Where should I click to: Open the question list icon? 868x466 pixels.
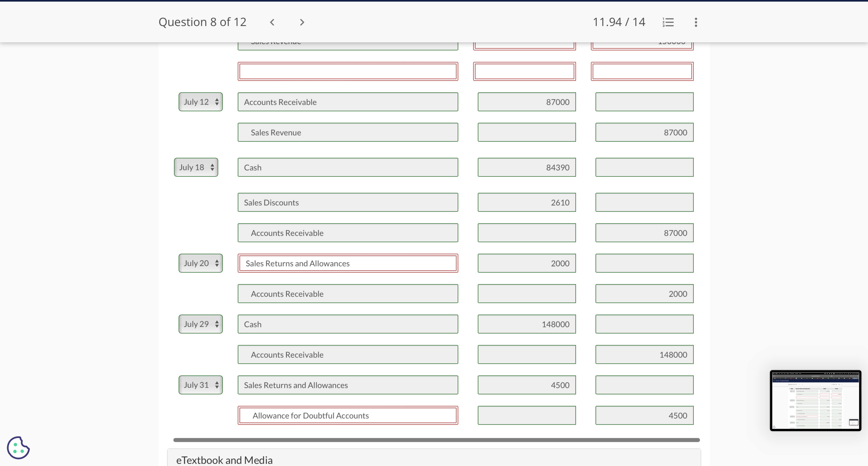point(668,22)
